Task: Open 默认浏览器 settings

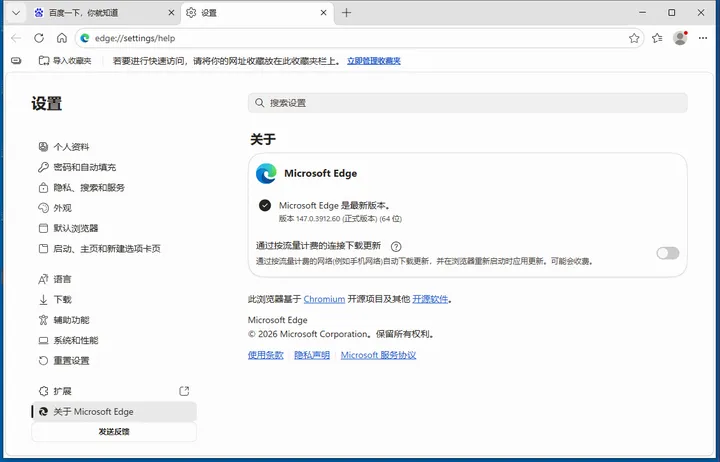Action: (114, 228)
